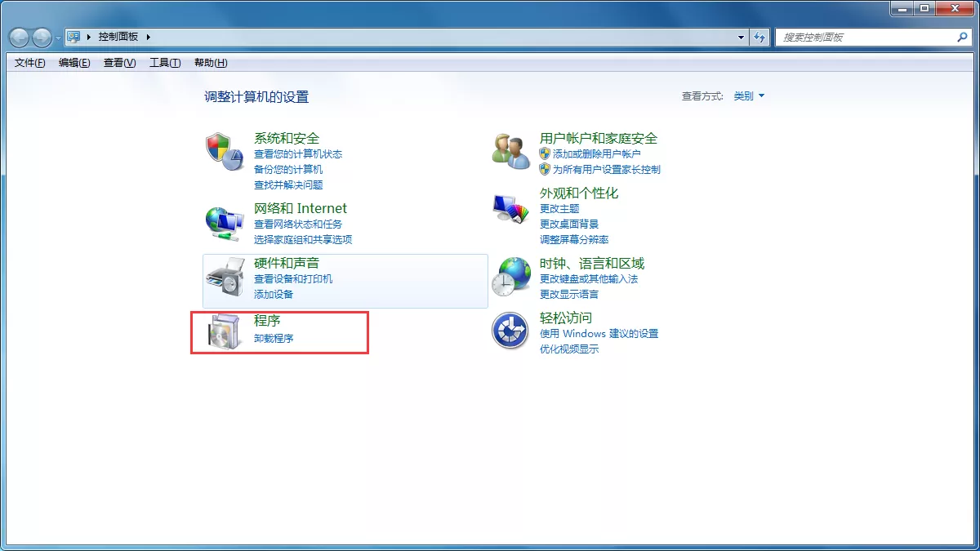Click 查看您的计算机状态 link

[298, 153]
